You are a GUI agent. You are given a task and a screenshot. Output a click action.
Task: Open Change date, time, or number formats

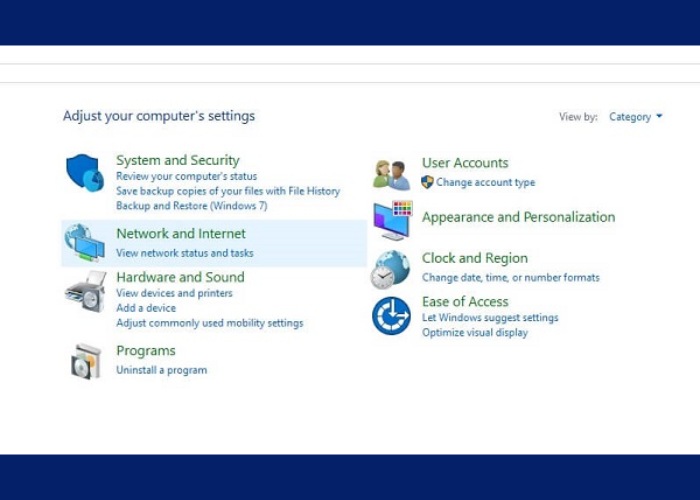(510, 277)
